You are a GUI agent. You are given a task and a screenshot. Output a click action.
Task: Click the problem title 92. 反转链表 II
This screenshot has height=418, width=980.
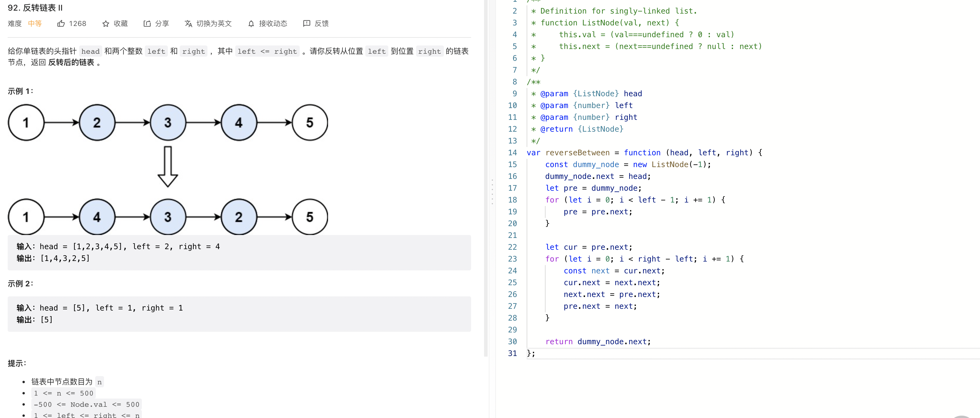(x=35, y=8)
